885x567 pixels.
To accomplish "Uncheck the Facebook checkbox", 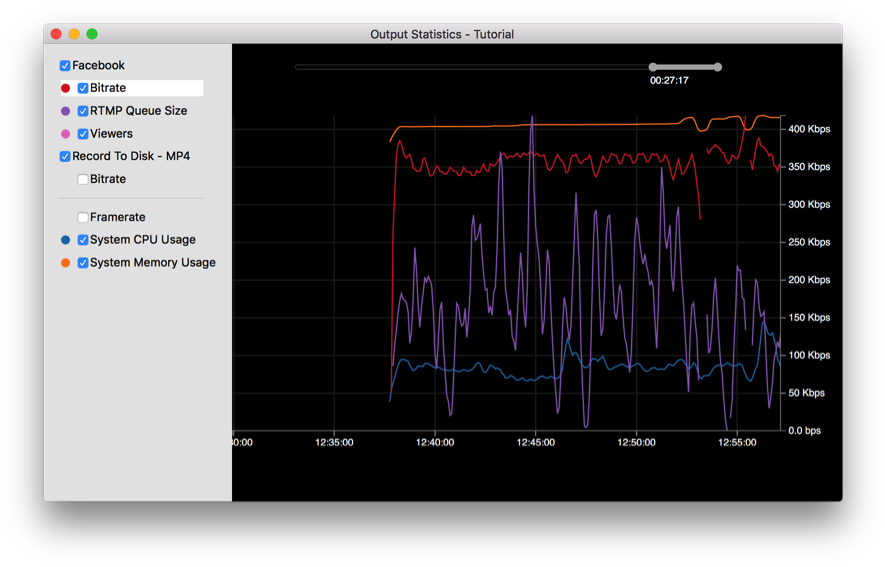I will click(65, 65).
